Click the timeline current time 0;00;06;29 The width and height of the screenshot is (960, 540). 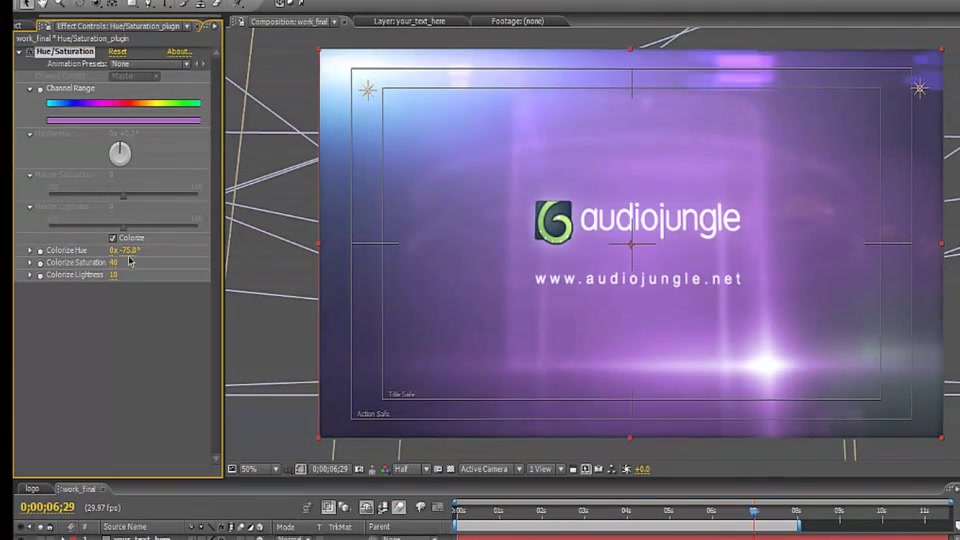point(47,507)
